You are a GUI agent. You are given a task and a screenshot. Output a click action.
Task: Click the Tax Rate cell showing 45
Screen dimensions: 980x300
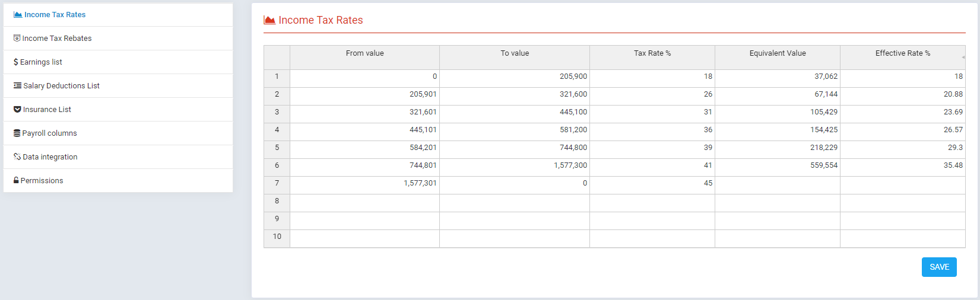652,183
